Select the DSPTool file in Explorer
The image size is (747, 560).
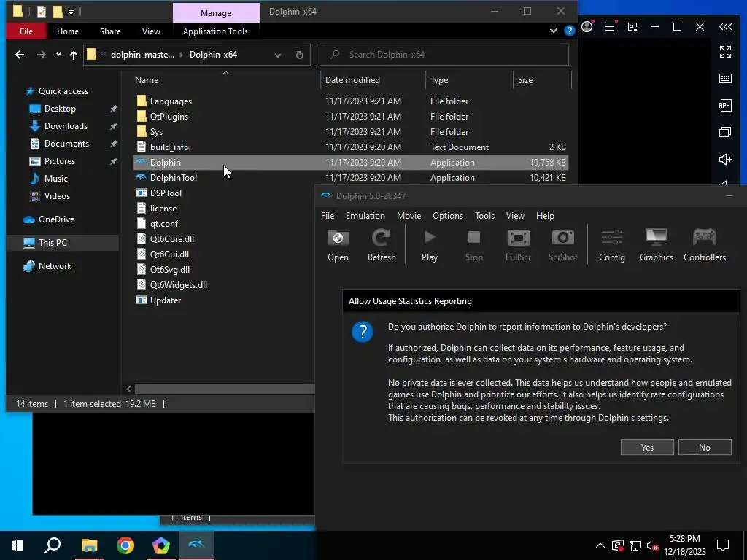[166, 192]
